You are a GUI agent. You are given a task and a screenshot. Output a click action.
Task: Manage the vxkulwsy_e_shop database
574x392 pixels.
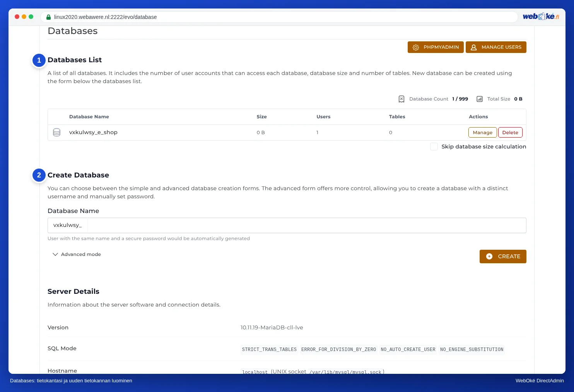[482, 133]
